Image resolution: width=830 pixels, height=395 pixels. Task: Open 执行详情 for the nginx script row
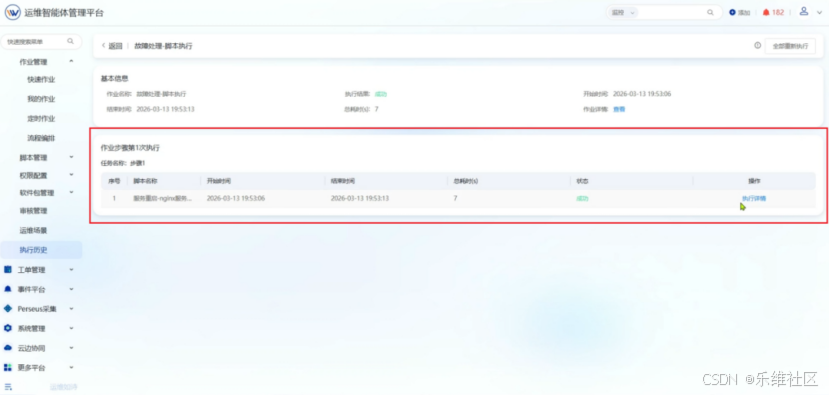click(754, 199)
